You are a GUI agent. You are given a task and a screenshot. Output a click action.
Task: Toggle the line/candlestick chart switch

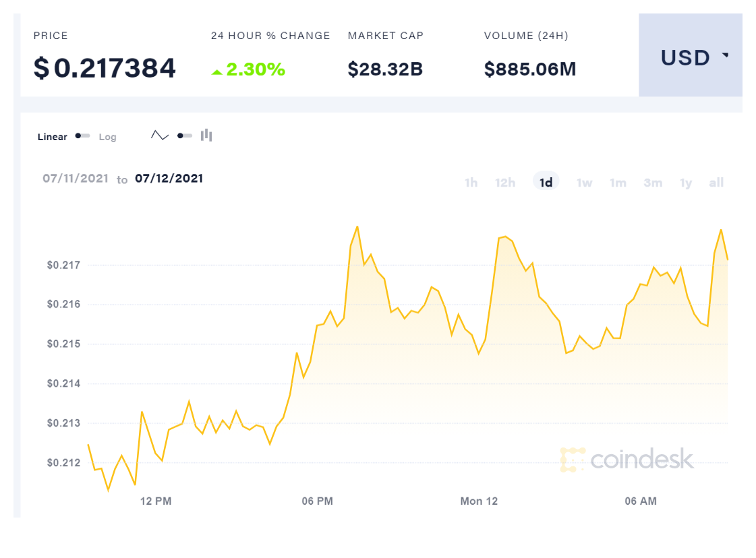184,136
